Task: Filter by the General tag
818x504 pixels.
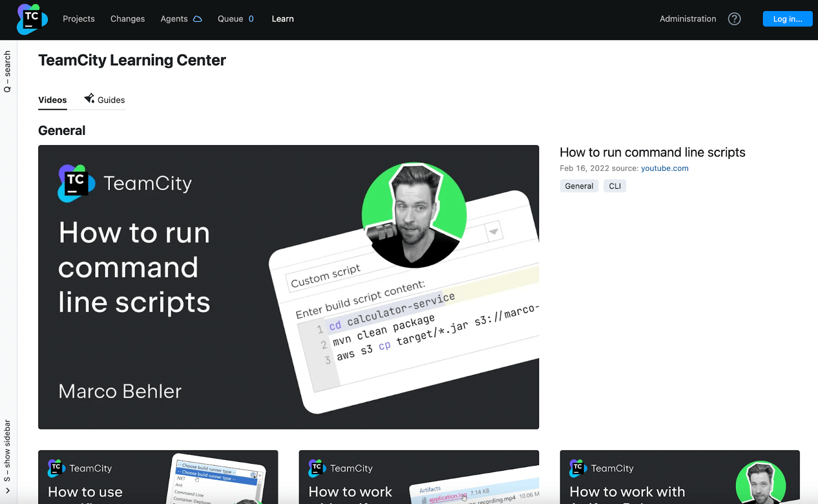Action: (579, 186)
